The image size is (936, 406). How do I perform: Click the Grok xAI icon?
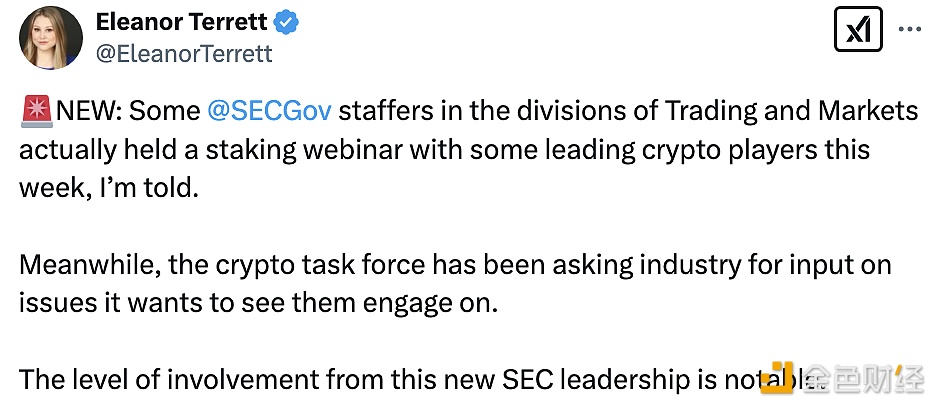point(856,34)
